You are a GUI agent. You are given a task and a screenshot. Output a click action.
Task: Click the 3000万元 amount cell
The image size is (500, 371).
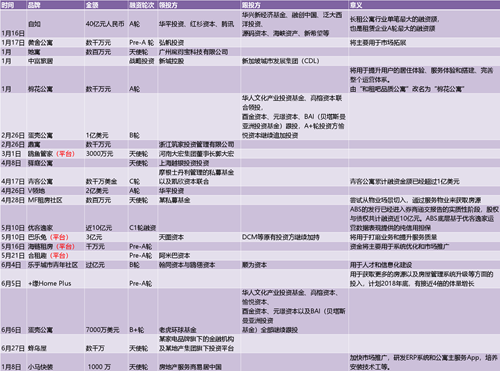point(106,154)
